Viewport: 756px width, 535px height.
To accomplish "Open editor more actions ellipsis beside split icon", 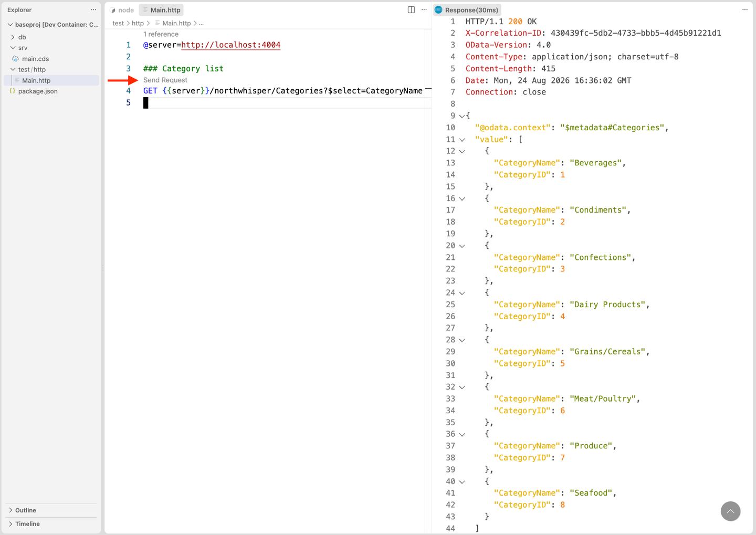I will click(x=424, y=10).
